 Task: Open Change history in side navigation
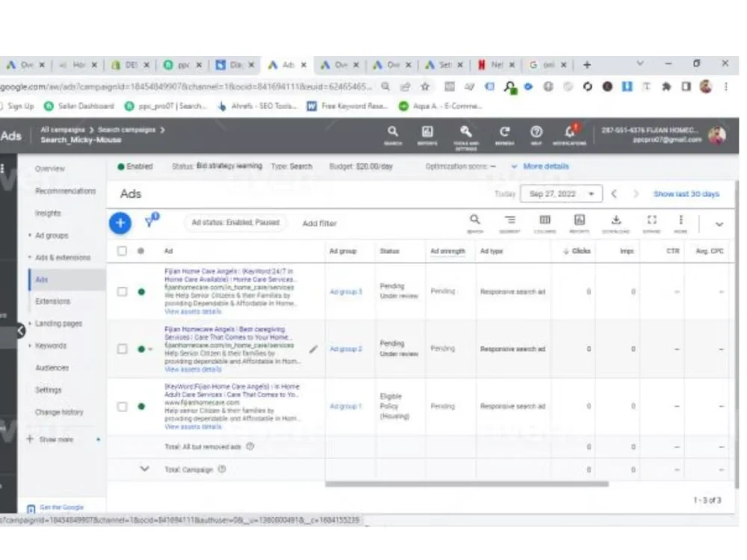point(58,412)
